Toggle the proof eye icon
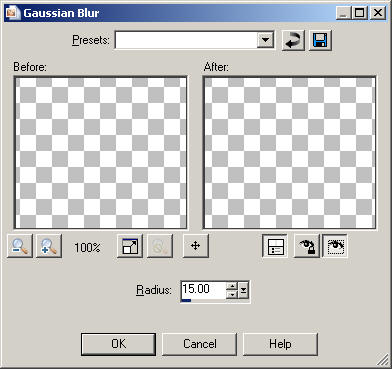The width and height of the screenshot is (392, 369). click(335, 246)
